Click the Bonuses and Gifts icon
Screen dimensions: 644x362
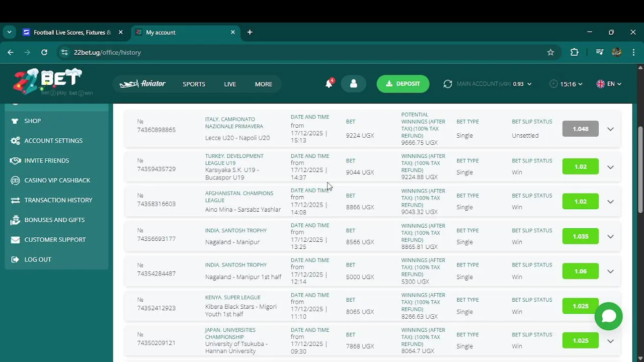coord(15,220)
